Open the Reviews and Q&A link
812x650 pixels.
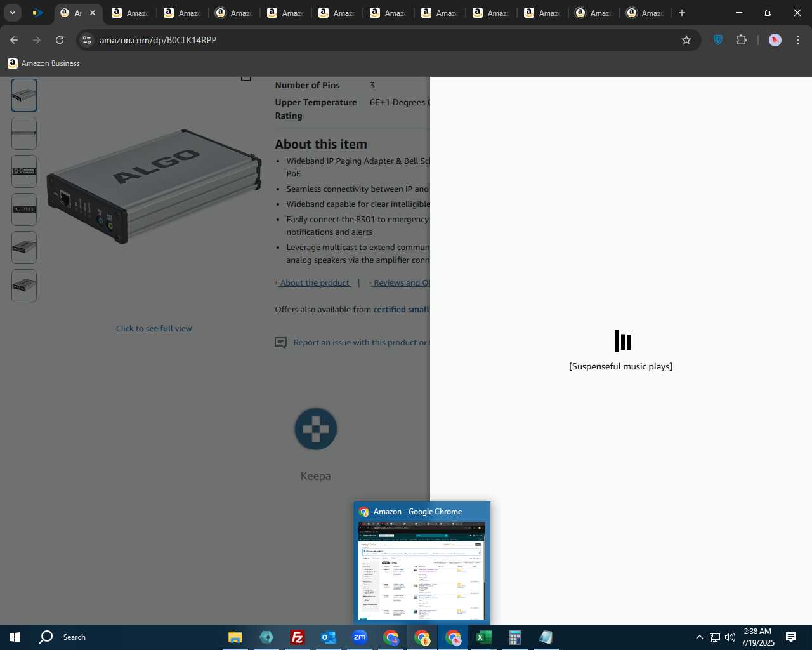click(402, 283)
